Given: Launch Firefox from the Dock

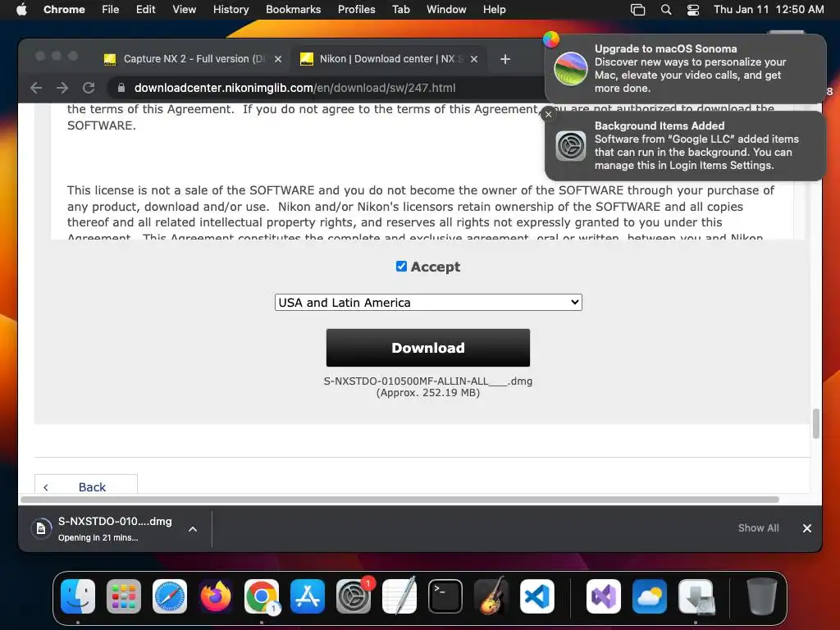Looking at the screenshot, I should coord(216,596).
